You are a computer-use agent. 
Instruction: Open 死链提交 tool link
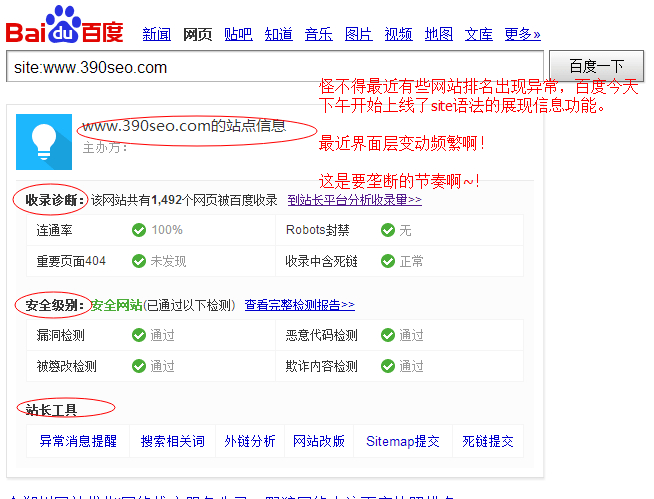tap(488, 441)
